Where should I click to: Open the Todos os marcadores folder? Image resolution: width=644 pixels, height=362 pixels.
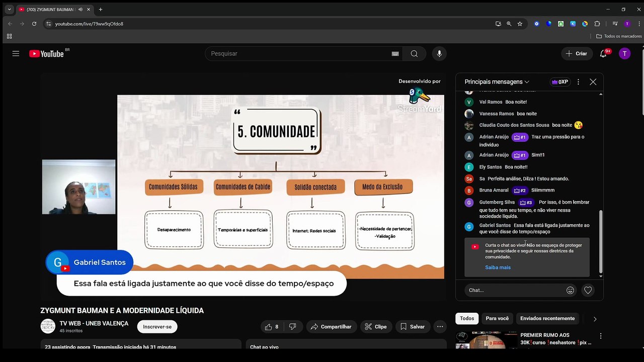(x=619, y=36)
